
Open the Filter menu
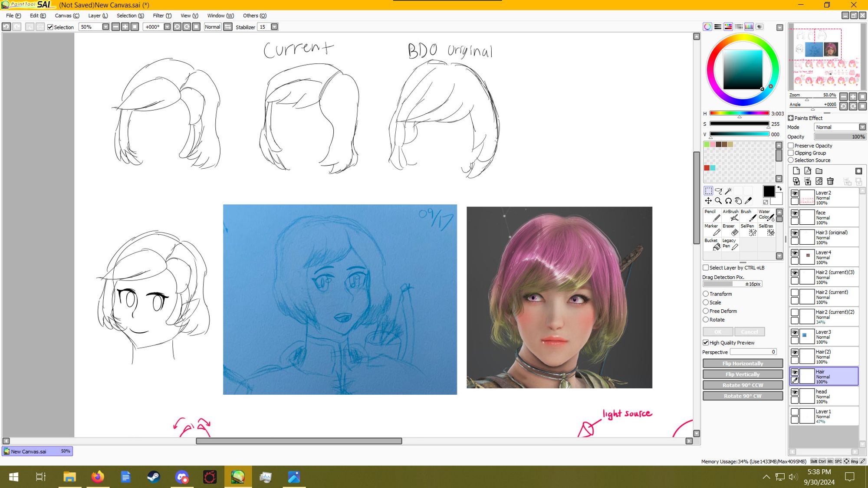coord(162,16)
